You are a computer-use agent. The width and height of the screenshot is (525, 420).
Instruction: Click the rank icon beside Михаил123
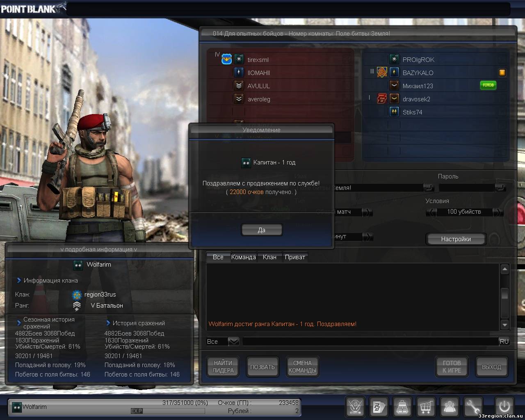pyautogui.click(x=394, y=86)
